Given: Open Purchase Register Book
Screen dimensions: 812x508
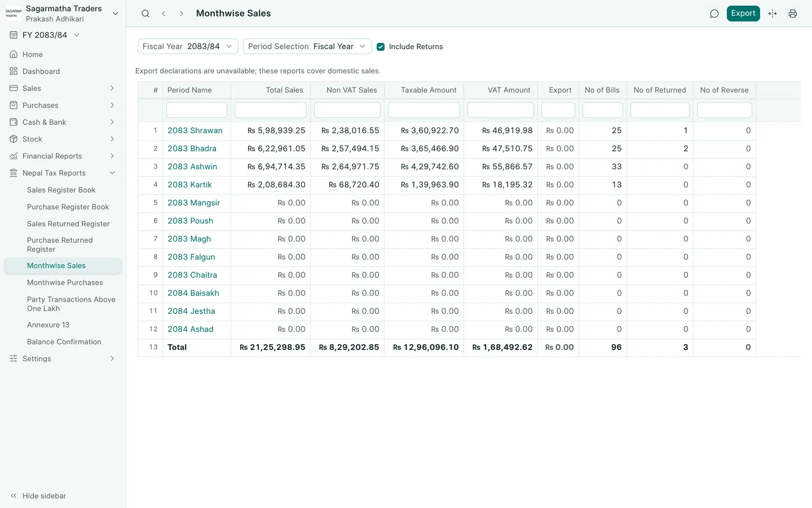Looking at the screenshot, I should click(68, 207).
